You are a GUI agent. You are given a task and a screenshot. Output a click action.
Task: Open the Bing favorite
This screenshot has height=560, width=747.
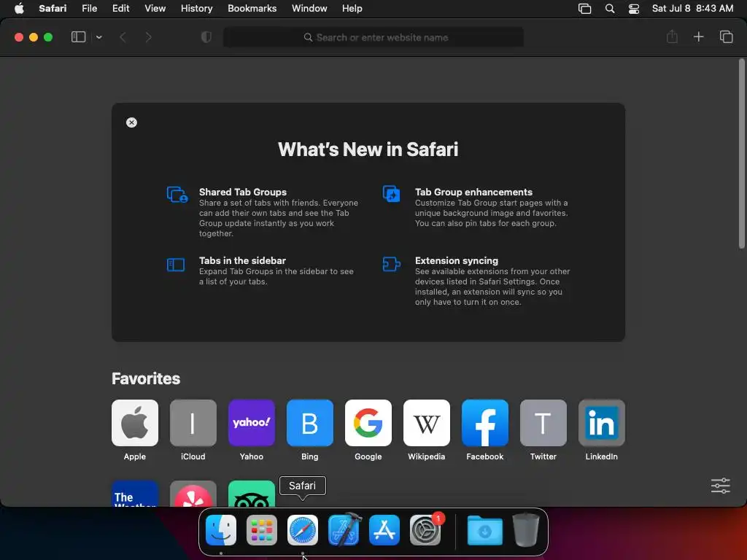click(x=309, y=423)
